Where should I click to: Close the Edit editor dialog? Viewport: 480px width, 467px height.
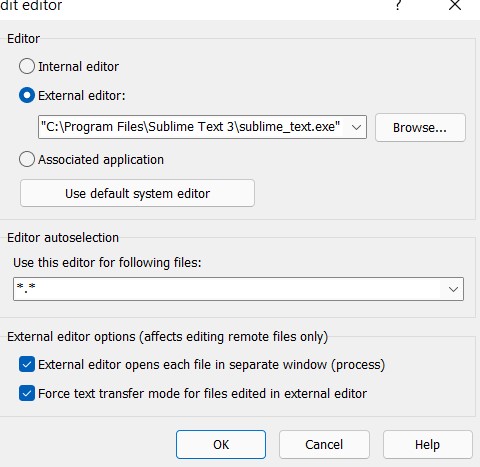point(455,5)
